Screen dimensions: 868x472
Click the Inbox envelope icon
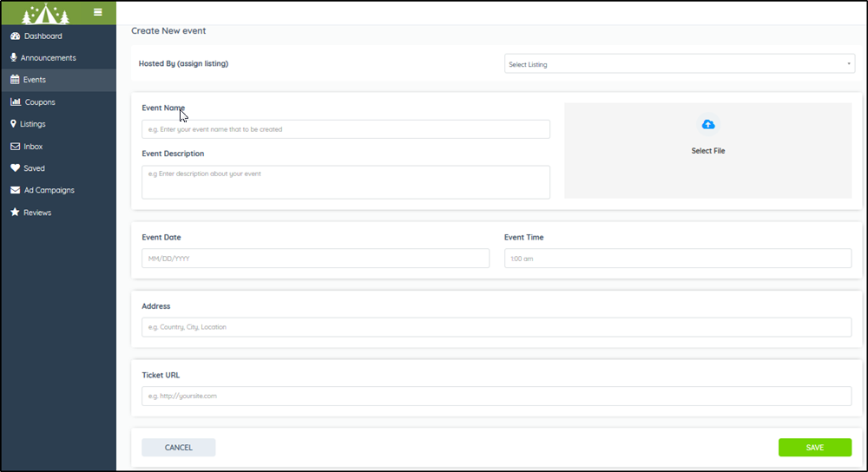point(15,146)
